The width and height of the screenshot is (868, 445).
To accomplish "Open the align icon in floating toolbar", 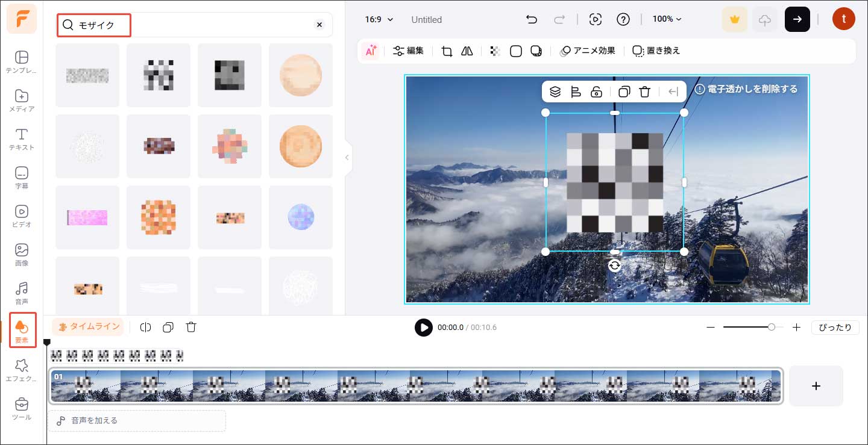I will tap(576, 92).
